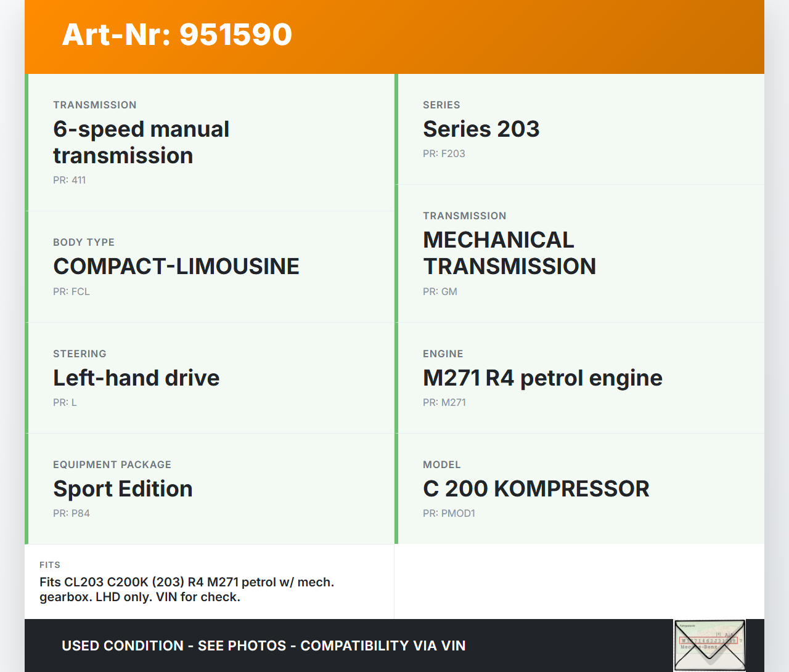Click the "BODY TYPE" label
Viewport: 789px width, 672px height.
coord(84,243)
